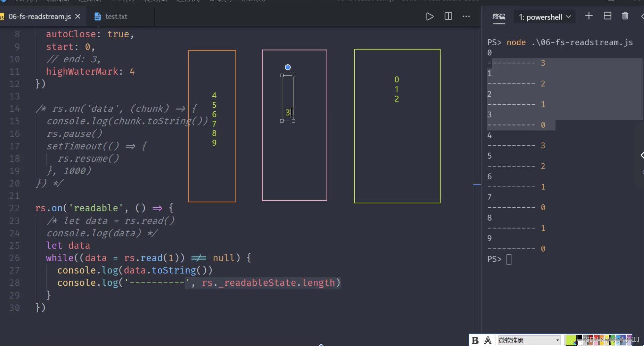Click the blue rotation handle above text box
This screenshot has width=644, height=346.
point(288,67)
